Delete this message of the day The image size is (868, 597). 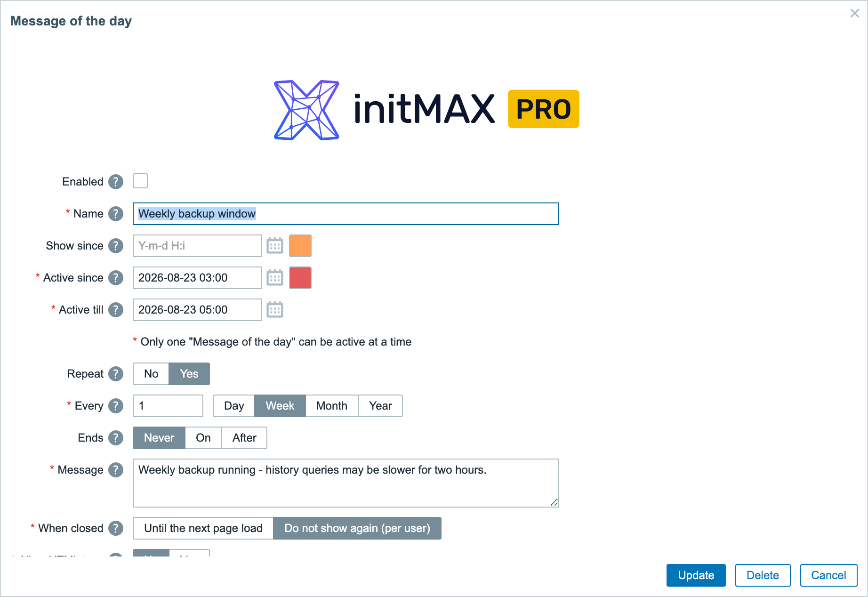pyautogui.click(x=763, y=575)
